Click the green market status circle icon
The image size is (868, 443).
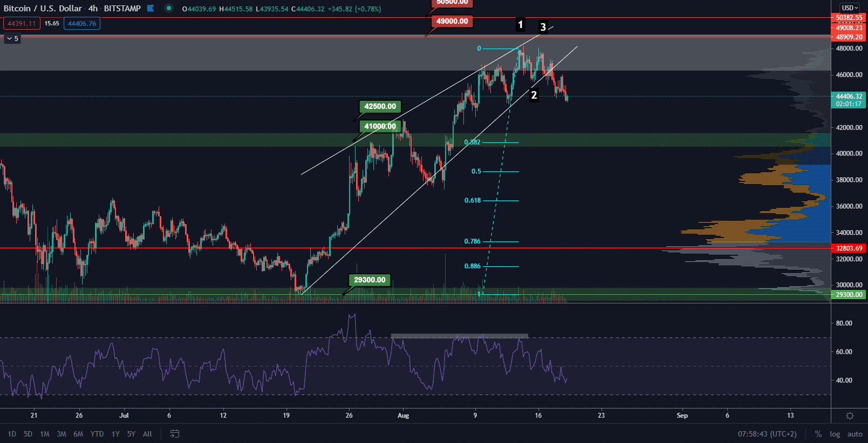pos(169,8)
